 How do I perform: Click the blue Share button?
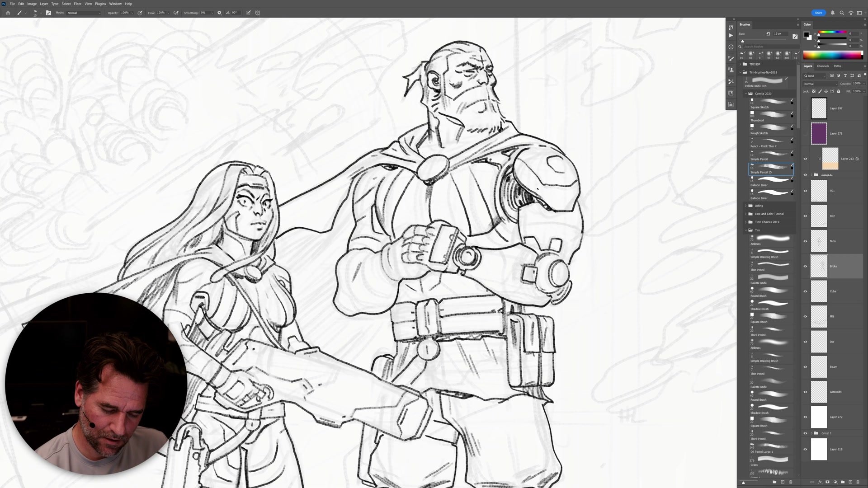coord(818,13)
